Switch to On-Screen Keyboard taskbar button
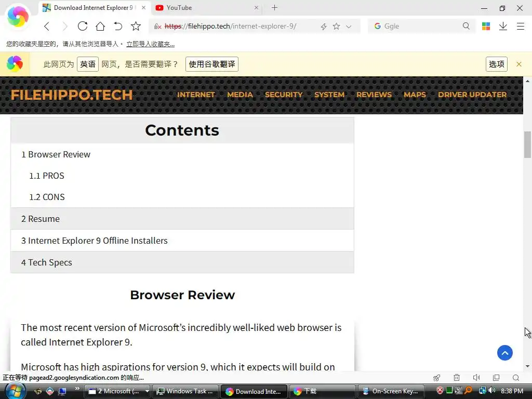The height and width of the screenshot is (399, 532). click(391, 391)
